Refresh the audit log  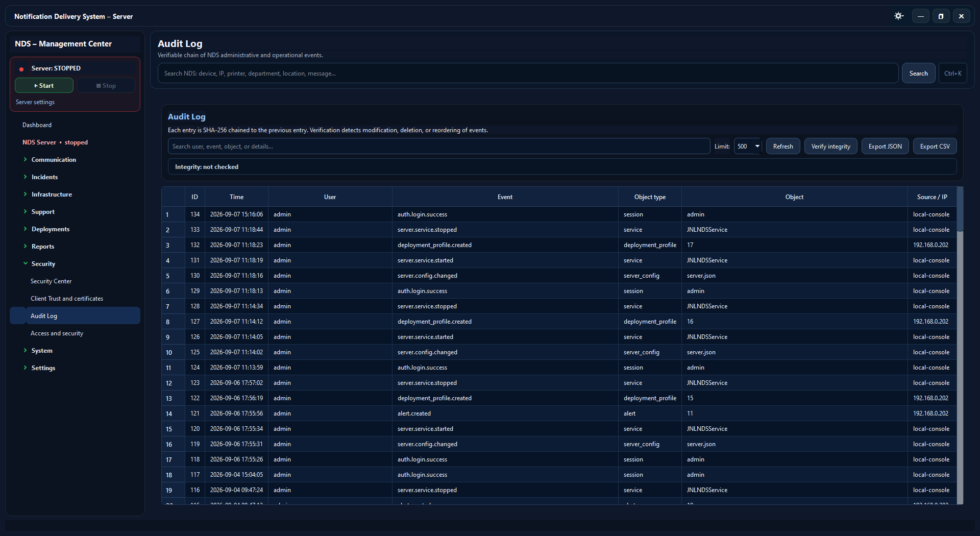tap(783, 147)
